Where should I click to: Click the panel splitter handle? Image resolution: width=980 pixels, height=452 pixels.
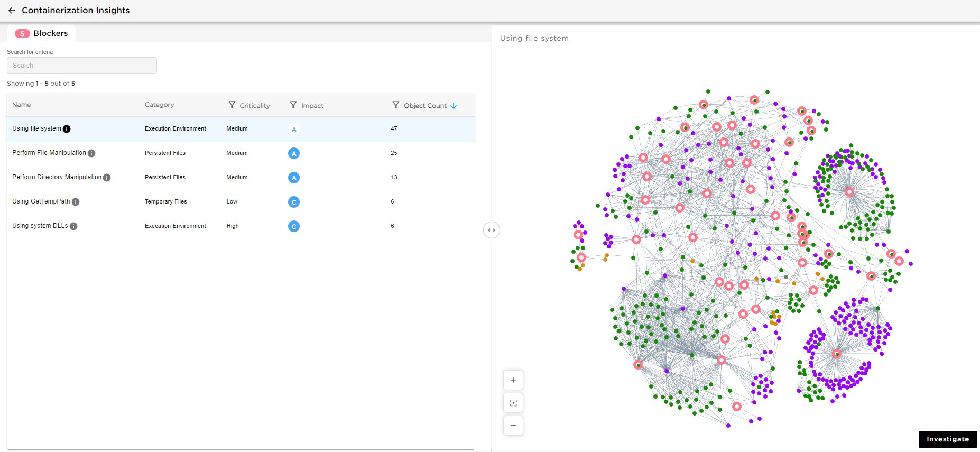click(492, 230)
